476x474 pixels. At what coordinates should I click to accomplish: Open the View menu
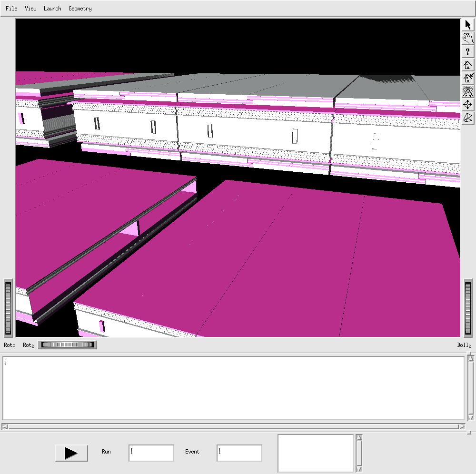click(x=30, y=9)
